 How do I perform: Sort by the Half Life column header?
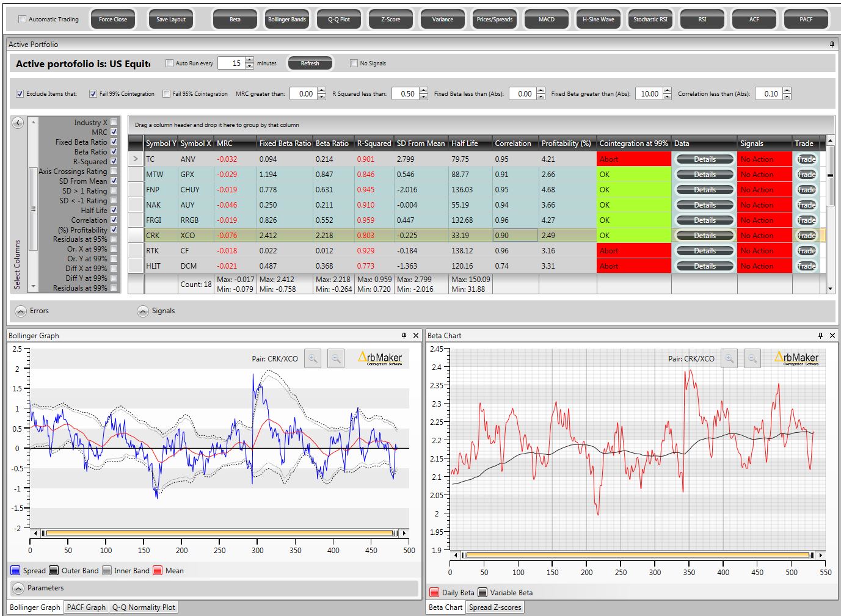pos(470,143)
